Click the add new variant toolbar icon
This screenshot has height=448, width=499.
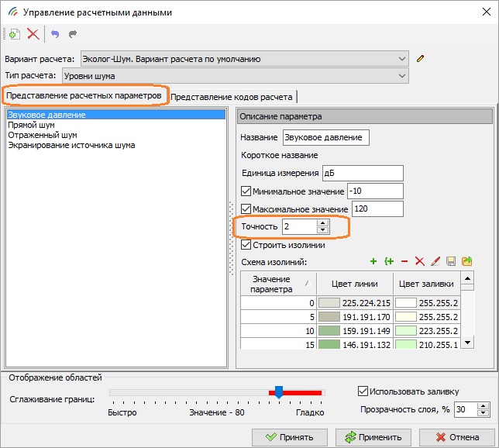13,34
